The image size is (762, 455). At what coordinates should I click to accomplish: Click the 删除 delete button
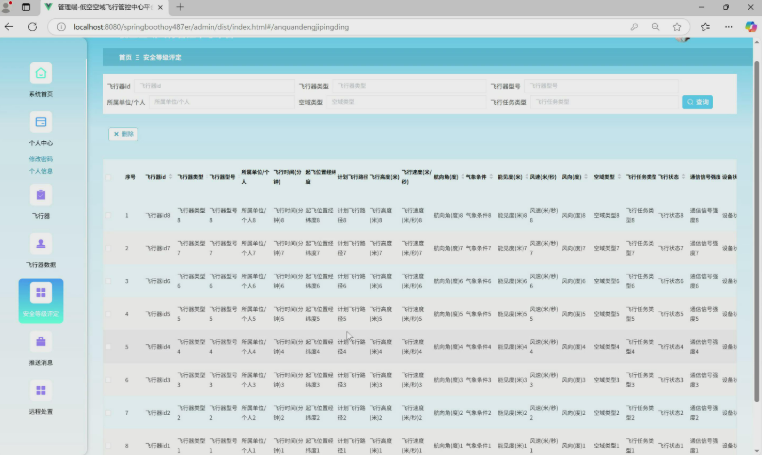pos(123,134)
